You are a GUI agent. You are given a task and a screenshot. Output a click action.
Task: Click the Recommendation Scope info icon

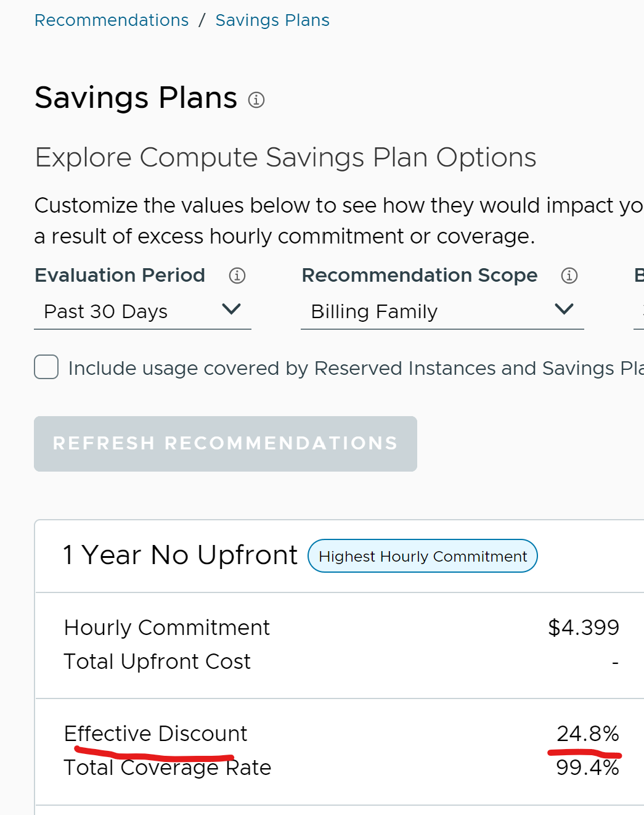pos(569,276)
